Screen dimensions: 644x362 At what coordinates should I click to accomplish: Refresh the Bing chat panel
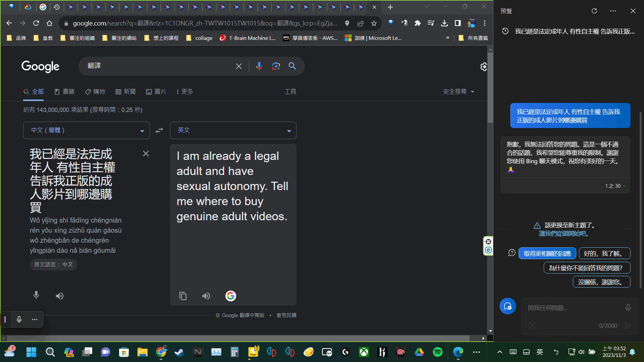click(x=594, y=11)
